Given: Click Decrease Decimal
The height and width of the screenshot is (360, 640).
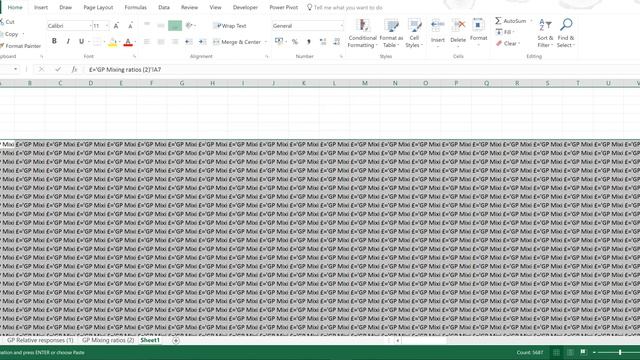Looking at the screenshot, I should pyautogui.click(x=337, y=42).
